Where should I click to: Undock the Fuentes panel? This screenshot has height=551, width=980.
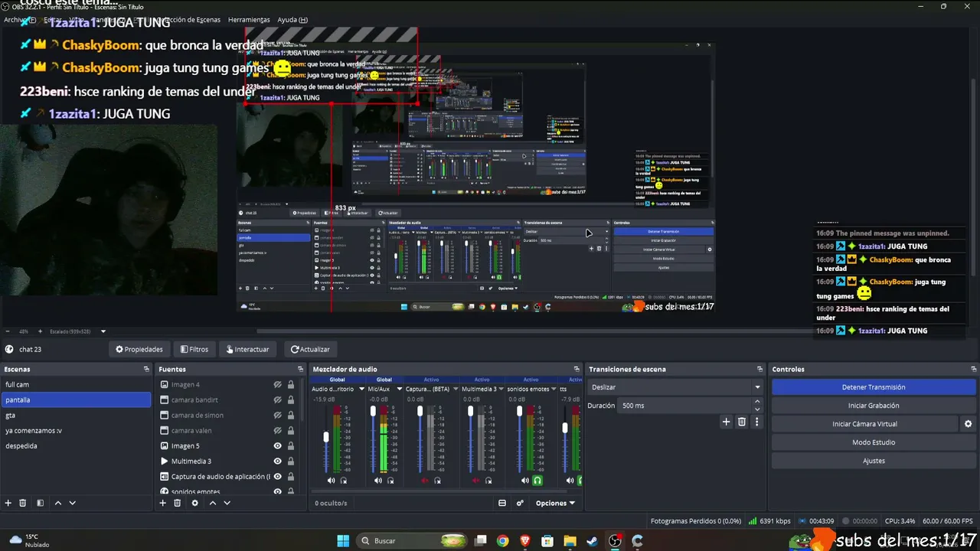(300, 369)
